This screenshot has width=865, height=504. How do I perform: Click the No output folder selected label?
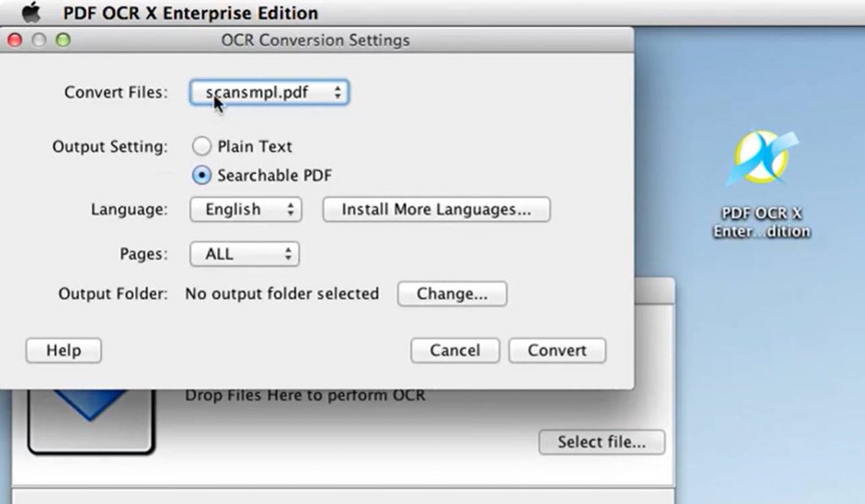[x=281, y=294]
